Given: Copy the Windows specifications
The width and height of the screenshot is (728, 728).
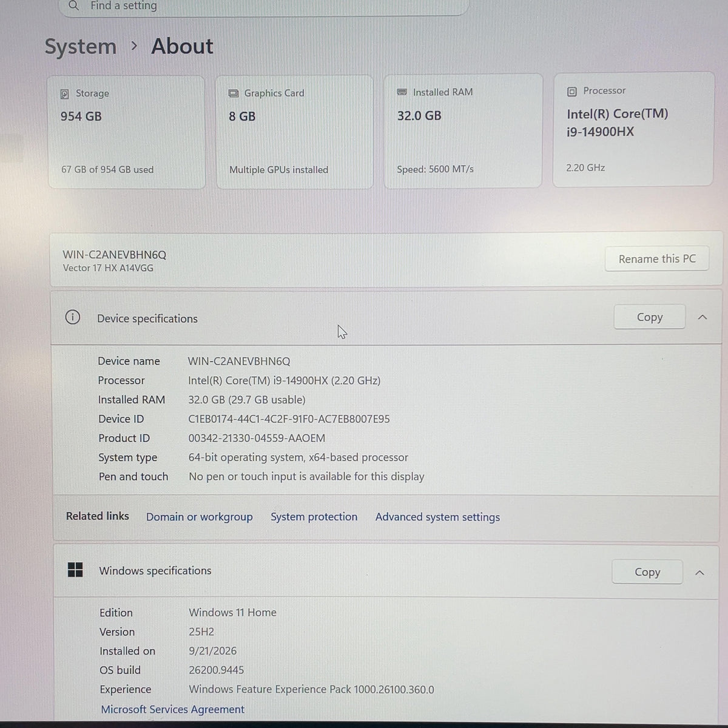Looking at the screenshot, I should pos(647,572).
